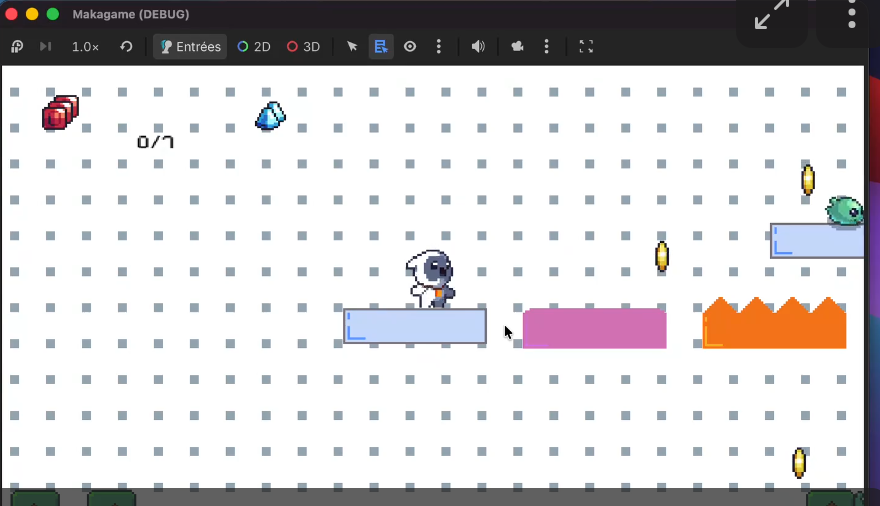
Task: Reset game speed with the circular arrow
Action: point(126,47)
